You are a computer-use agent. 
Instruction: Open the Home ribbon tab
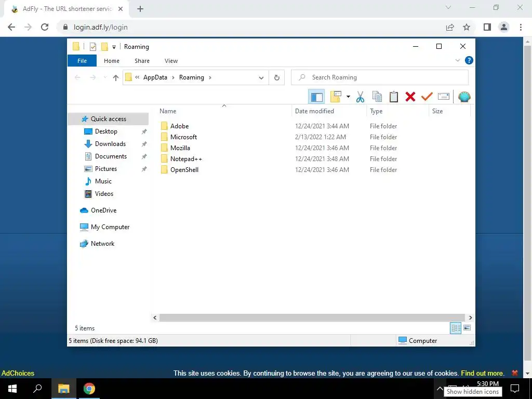[112, 61]
